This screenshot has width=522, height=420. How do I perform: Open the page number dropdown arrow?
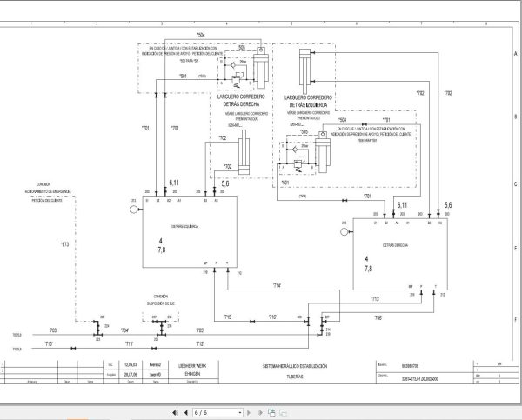click(x=240, y=413)
